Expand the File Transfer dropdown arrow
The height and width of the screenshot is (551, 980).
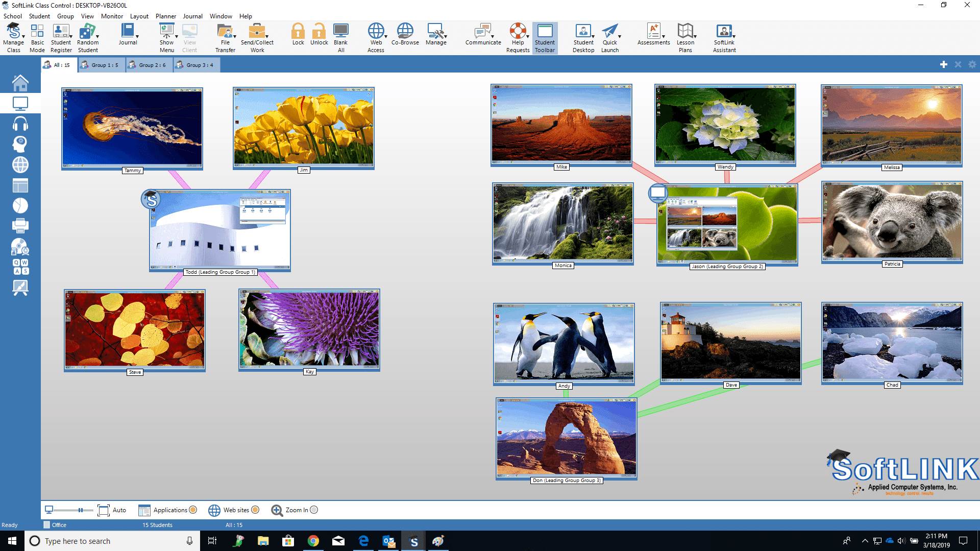(235, 37)
